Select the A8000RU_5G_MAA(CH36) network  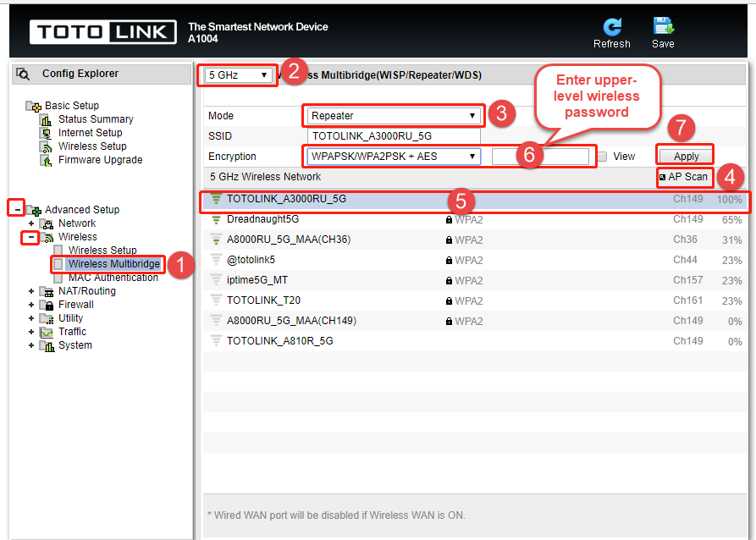[475, 240]
